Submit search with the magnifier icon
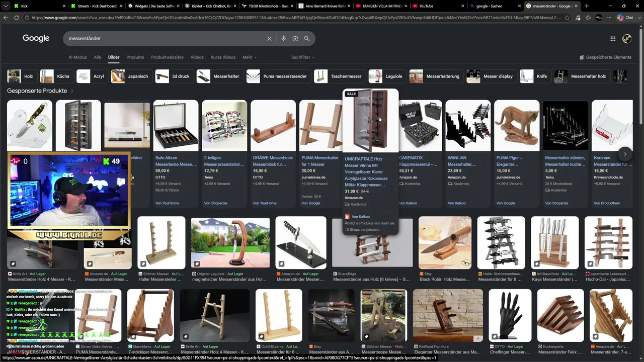This screenshot has height=362, width=644. tap(307, 39)
